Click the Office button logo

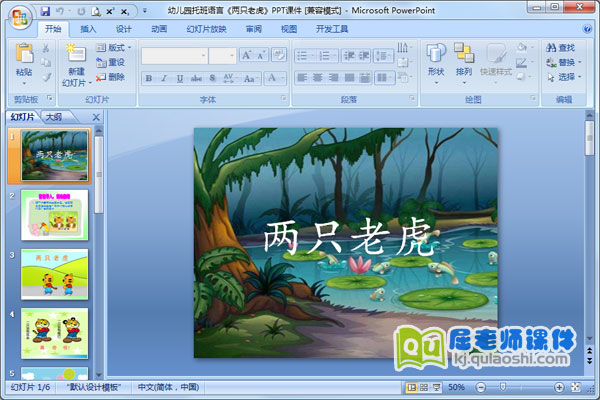20,17
